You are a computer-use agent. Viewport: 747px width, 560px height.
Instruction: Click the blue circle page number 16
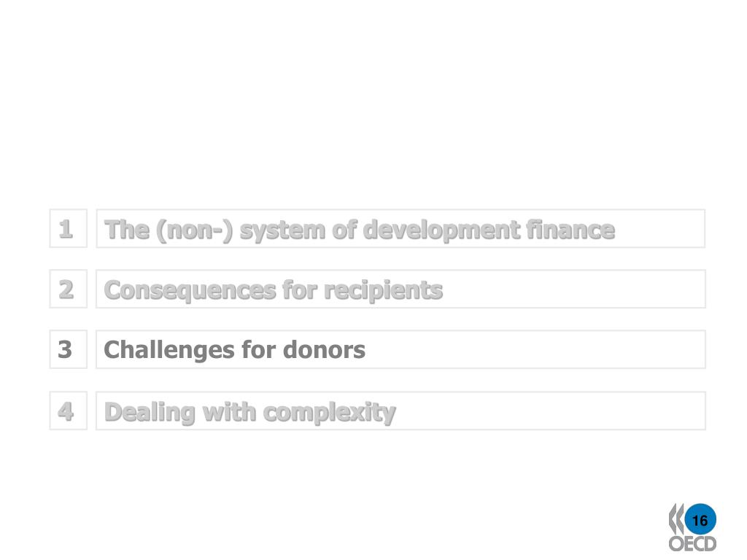700,519
